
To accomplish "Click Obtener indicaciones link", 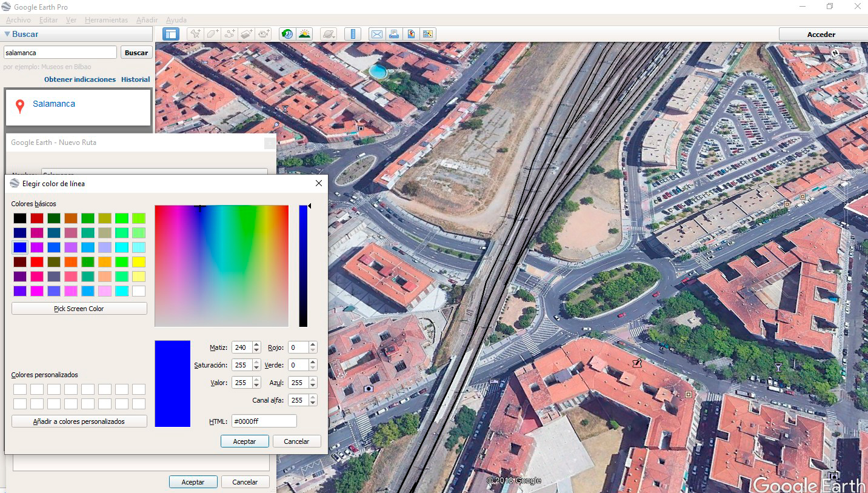I will tap(80, 79).
